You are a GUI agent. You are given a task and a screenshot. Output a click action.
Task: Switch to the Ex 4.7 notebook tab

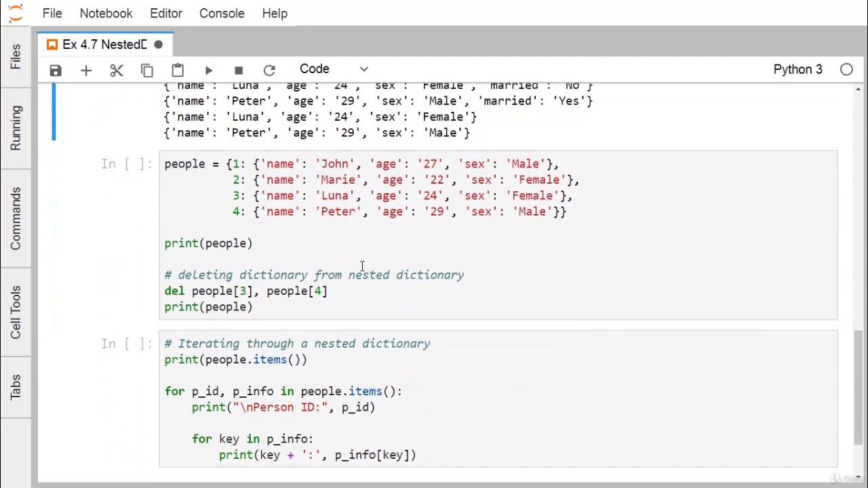[104, 45]
